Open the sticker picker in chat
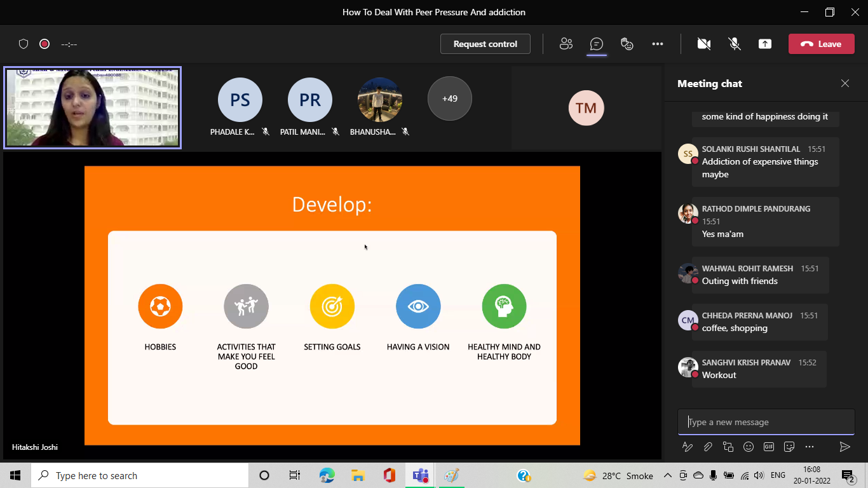868x488 pixels. 789,447
